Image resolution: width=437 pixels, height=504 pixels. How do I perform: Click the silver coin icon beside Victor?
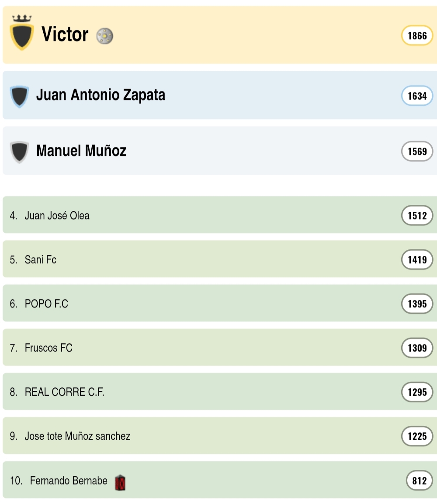(x=104, y=36)
